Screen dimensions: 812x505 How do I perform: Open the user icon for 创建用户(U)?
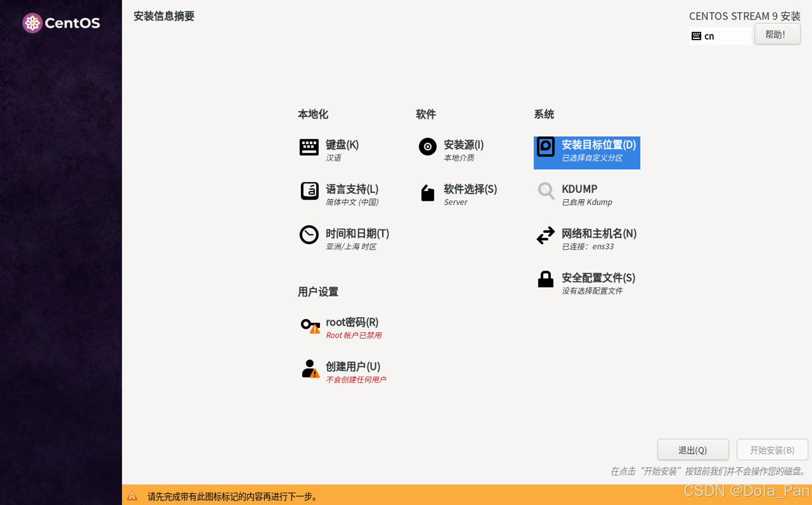311,369
